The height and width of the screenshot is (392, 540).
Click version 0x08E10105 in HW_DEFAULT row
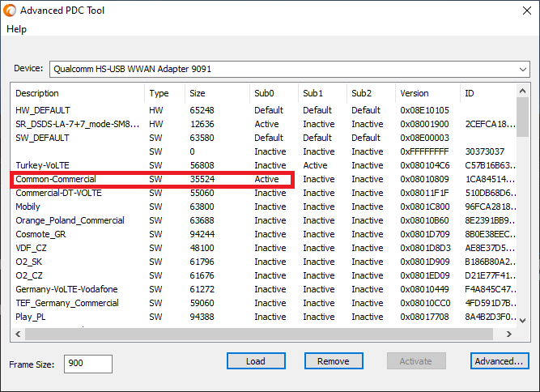click(424, 110)
